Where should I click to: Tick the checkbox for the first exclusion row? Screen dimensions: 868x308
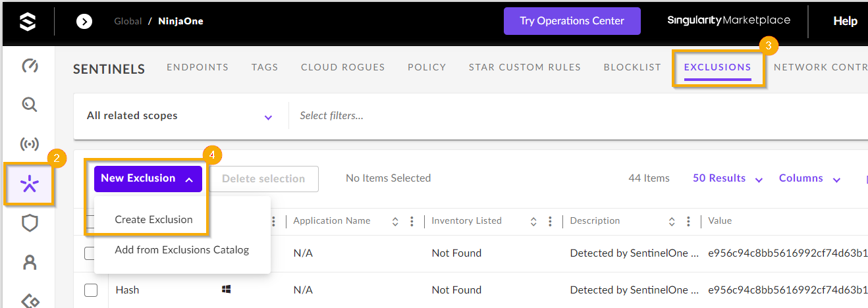pyautogui.click(x=91, y=253)
